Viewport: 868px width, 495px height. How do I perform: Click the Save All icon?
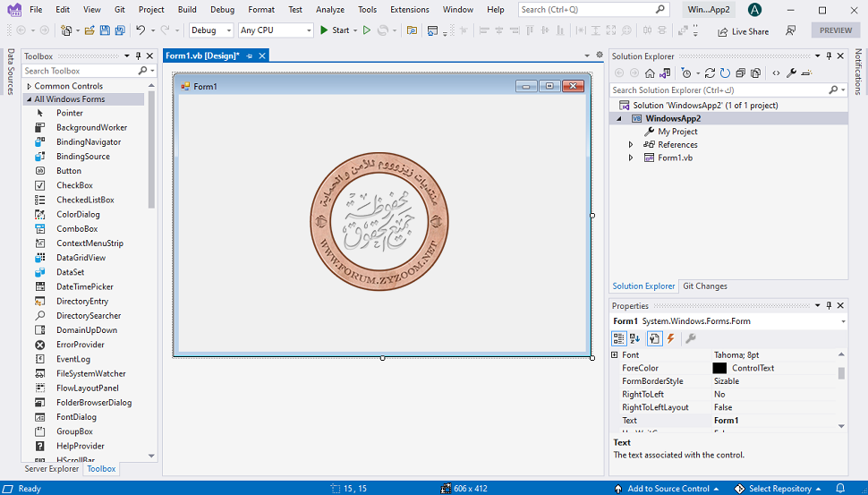pos(120,30)
